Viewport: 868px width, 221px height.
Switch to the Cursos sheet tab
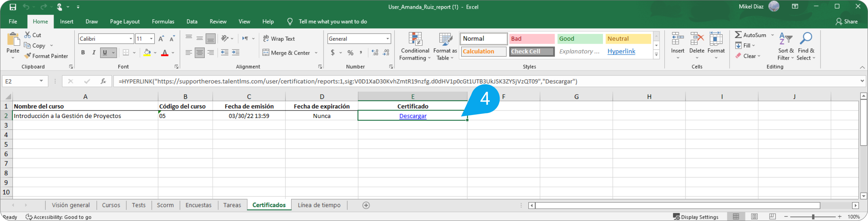[111, 205]
